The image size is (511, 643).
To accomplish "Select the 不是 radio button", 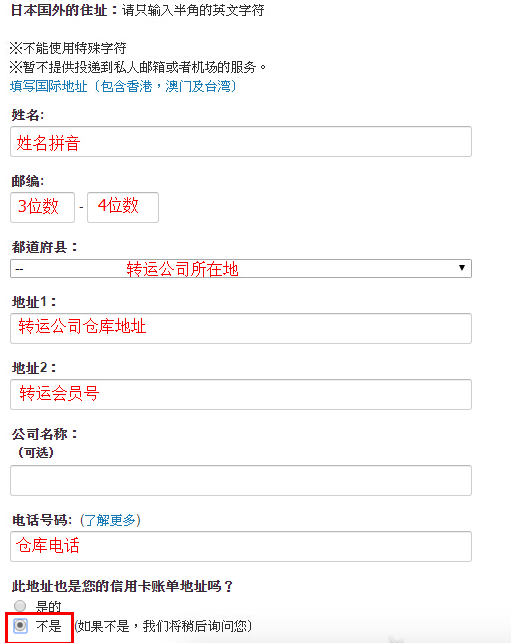I will pos(20,626).
